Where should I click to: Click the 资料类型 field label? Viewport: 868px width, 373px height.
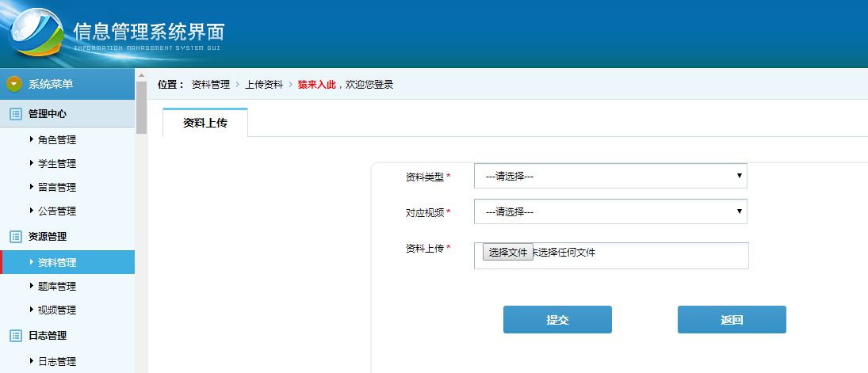[425, 177]
